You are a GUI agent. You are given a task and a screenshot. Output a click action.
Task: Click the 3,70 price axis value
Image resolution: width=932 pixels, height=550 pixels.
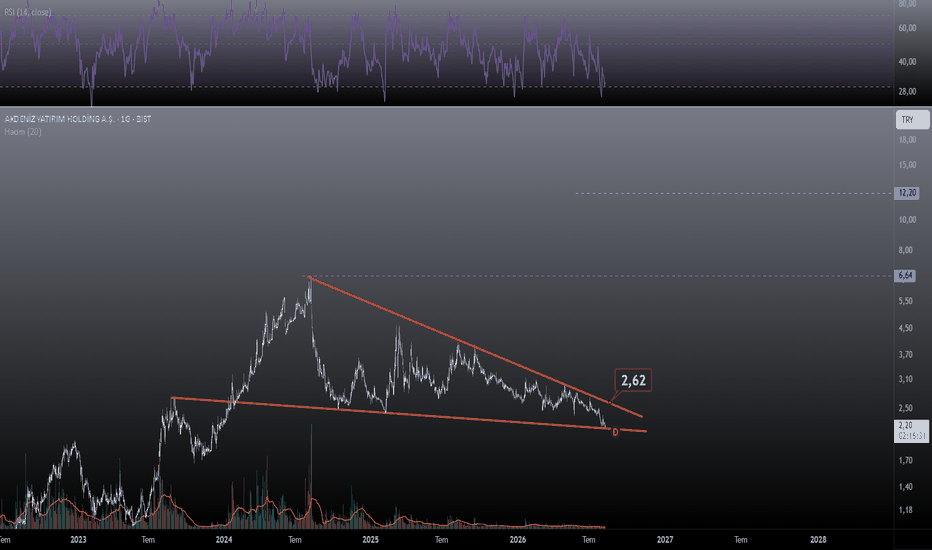click(x=905, y=354)
